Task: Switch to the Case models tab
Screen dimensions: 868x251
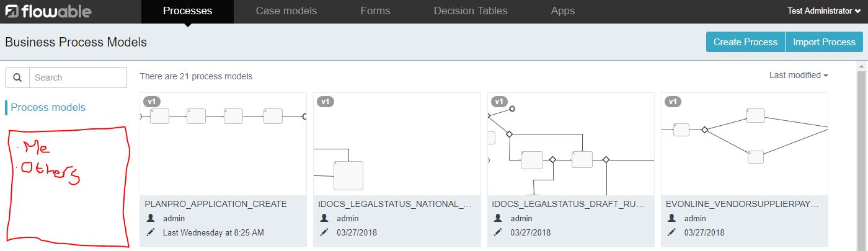Action: (286, 11)
